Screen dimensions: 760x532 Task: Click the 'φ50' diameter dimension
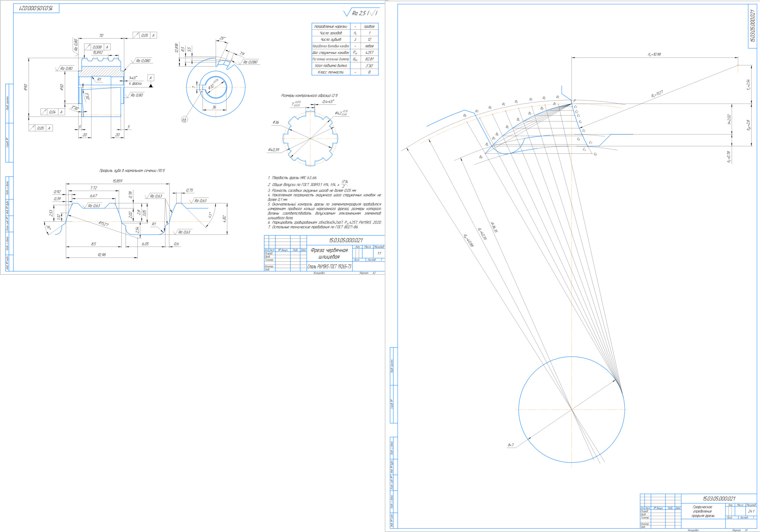coord(62,87)
